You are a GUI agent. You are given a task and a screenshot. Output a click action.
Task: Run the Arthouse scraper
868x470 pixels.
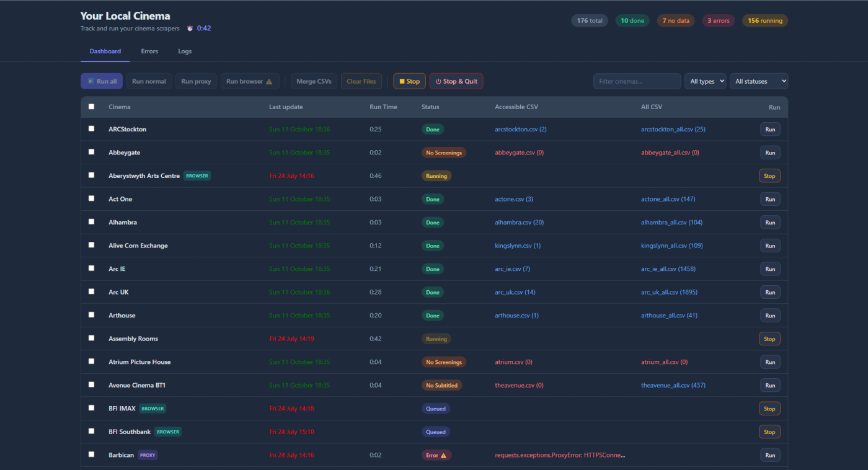(770, 316)
